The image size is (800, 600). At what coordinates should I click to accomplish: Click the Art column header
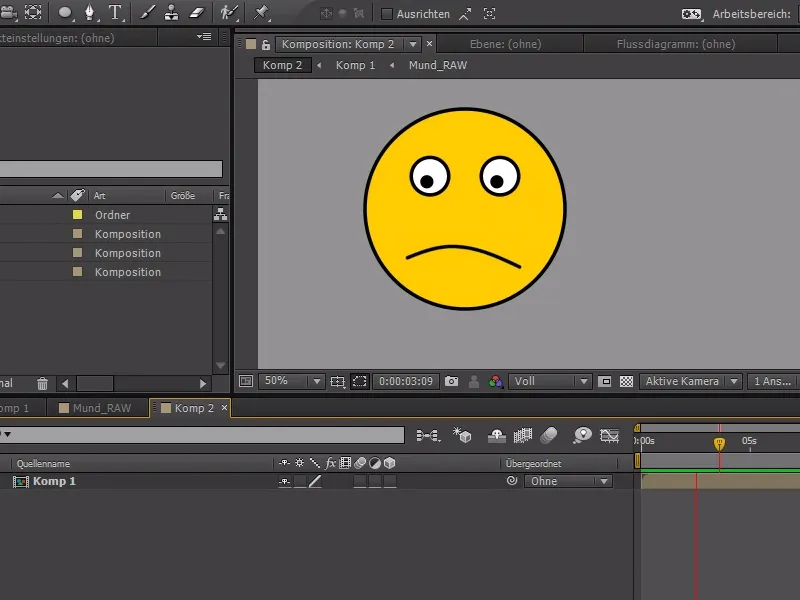tap(99, 195)
